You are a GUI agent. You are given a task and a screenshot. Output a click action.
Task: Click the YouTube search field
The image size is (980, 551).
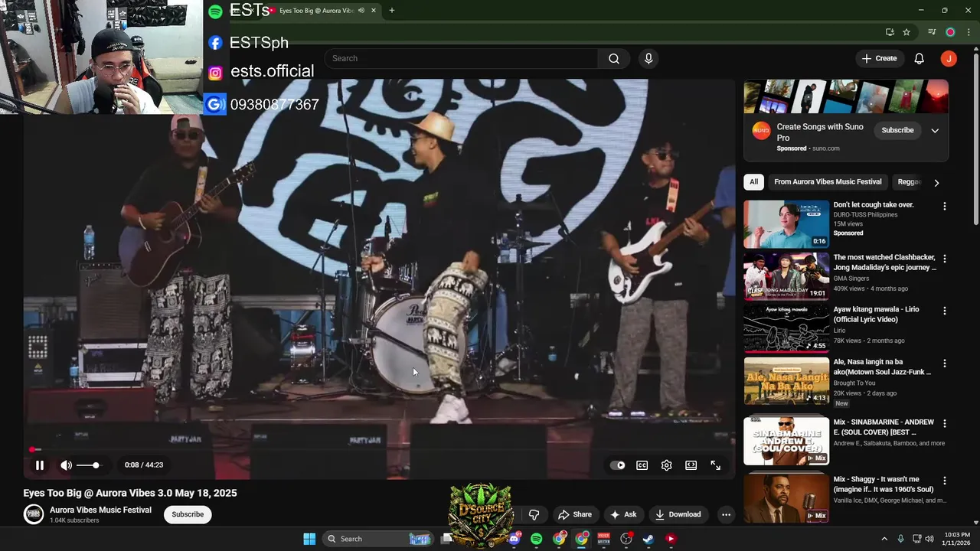point(462,58)
